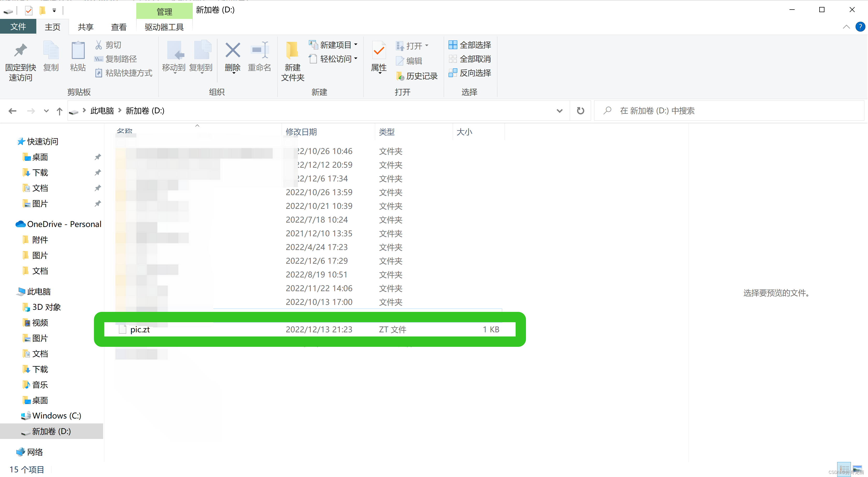Open the File (文件) menu tab
868x477 pixels.
click(18, 27)
